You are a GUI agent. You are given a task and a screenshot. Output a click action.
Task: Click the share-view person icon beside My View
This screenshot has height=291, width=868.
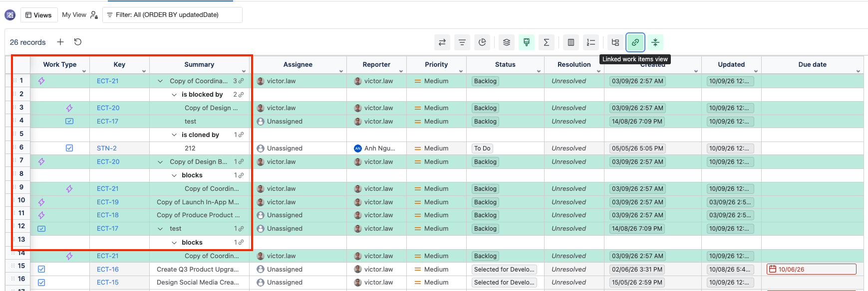(94, 15)
